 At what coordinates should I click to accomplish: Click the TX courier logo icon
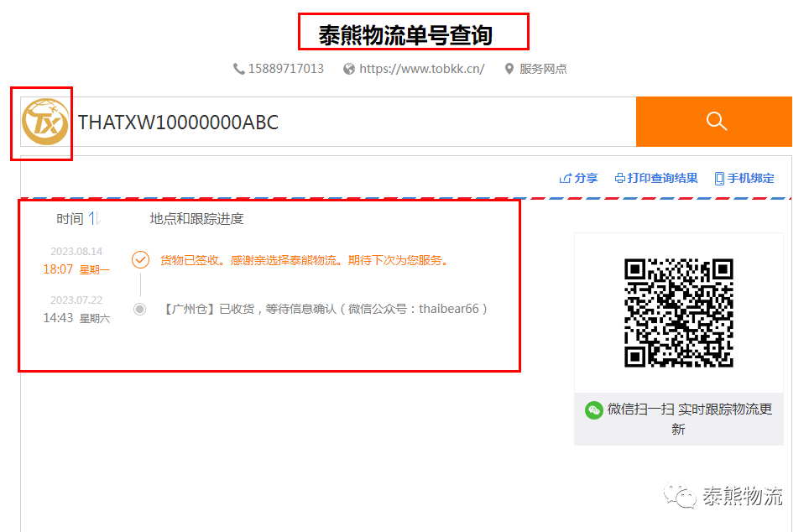[45, 123]
